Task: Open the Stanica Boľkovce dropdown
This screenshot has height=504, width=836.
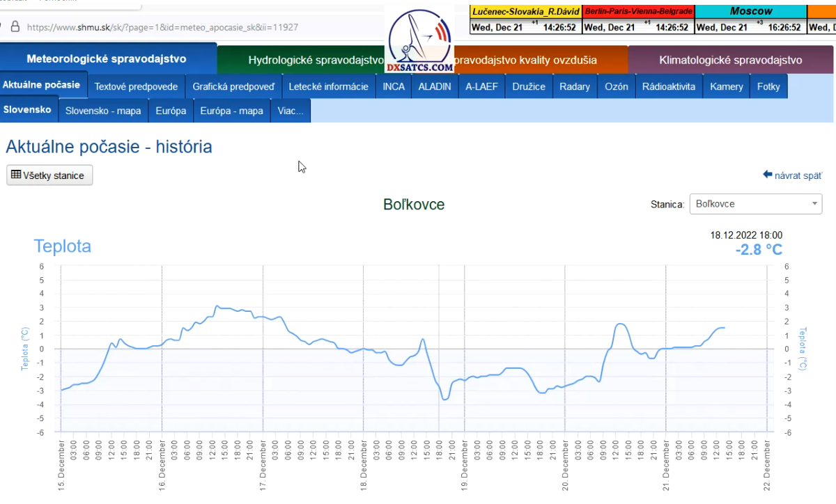Action: click(755, 204)
